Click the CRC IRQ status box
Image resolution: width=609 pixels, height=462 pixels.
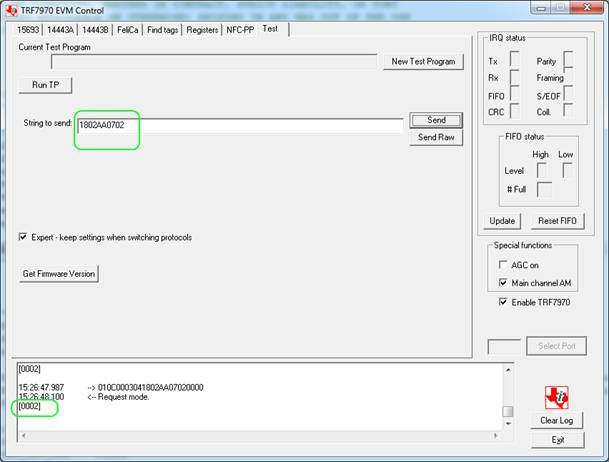[x=515, y=111]
